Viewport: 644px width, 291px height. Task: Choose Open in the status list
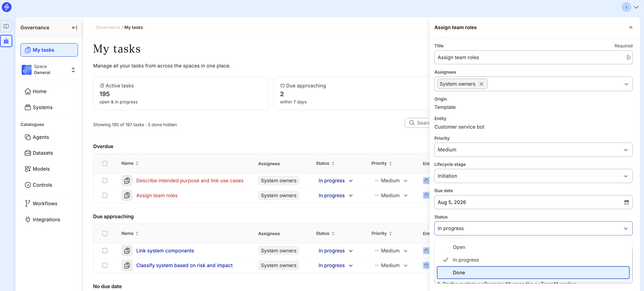533,247
